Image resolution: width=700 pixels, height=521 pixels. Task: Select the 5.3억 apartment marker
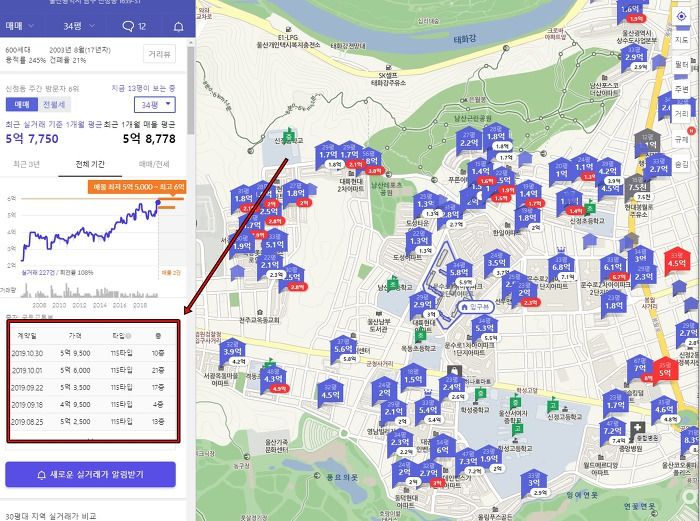484,329
